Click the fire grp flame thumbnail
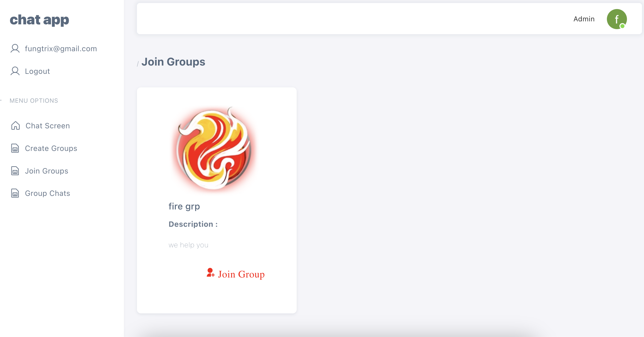 [x=214, y=148]
